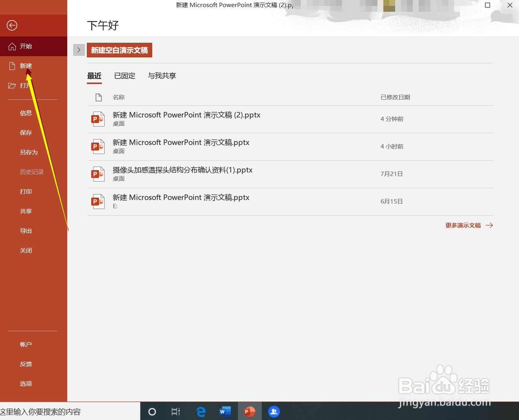Click the arrow next to 更多演示文稿
Viewport: 519px width, 420px height.
pos(489,226)
